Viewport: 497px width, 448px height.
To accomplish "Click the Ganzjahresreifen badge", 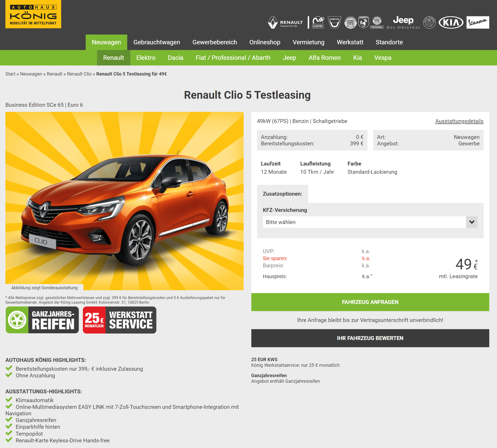I will 42,320.
